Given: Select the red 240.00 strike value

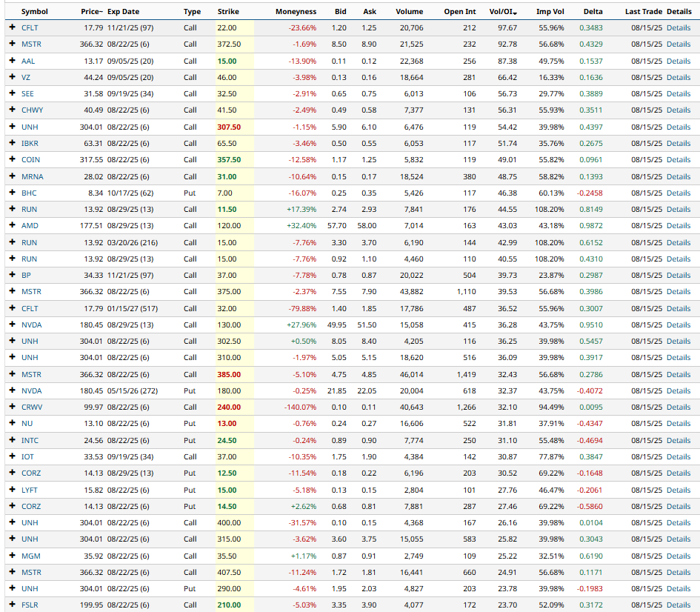Looking at the screenshot, I should coord(229,407).
